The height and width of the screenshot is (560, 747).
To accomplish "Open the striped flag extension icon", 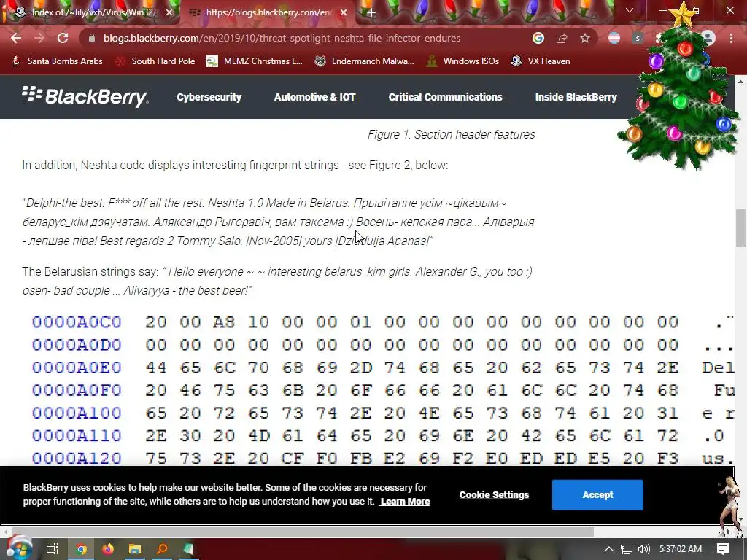I will tap(614, 38).
